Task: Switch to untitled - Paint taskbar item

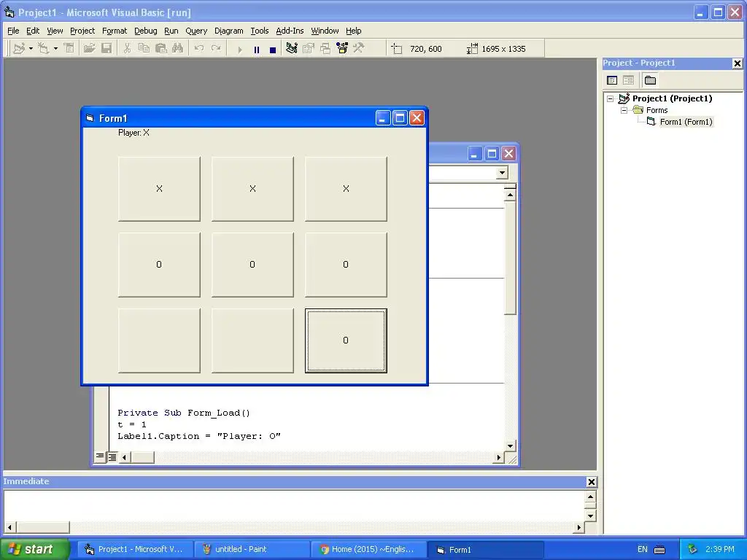Action: pos(252,549)
